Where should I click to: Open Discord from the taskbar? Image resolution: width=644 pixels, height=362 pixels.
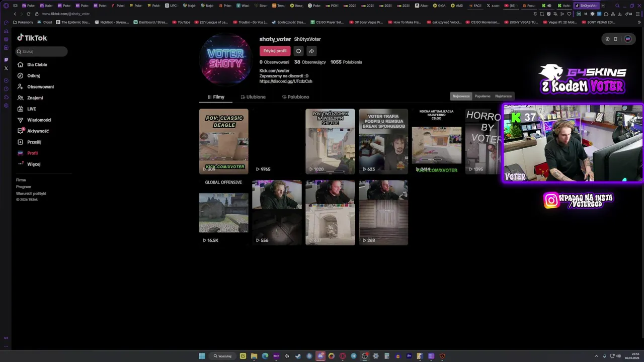tap(320, 356)
